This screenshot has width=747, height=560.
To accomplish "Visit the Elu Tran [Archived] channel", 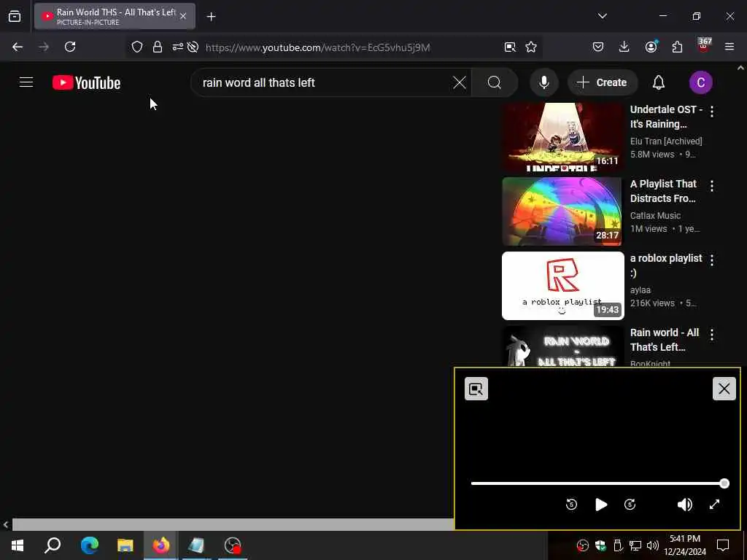I will point(666,141).
